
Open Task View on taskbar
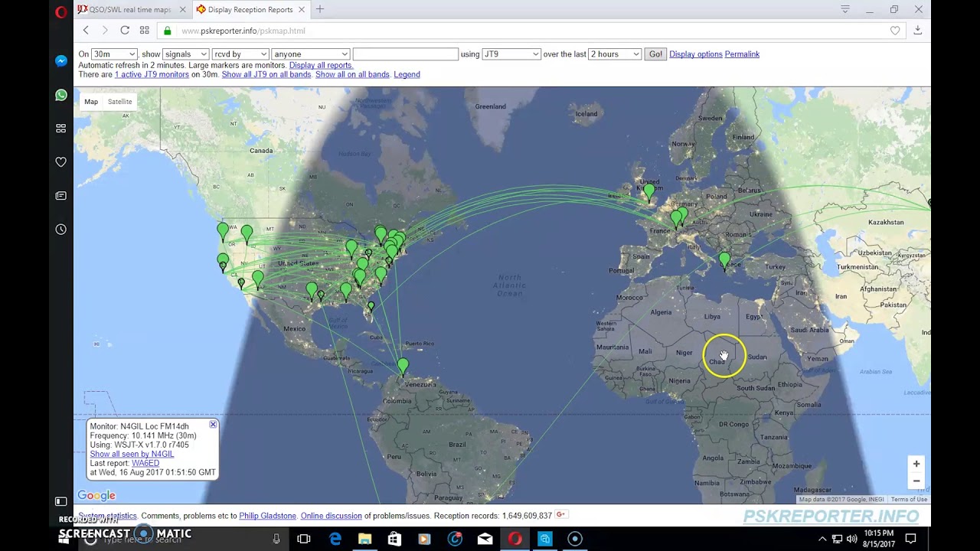(304, 539)
